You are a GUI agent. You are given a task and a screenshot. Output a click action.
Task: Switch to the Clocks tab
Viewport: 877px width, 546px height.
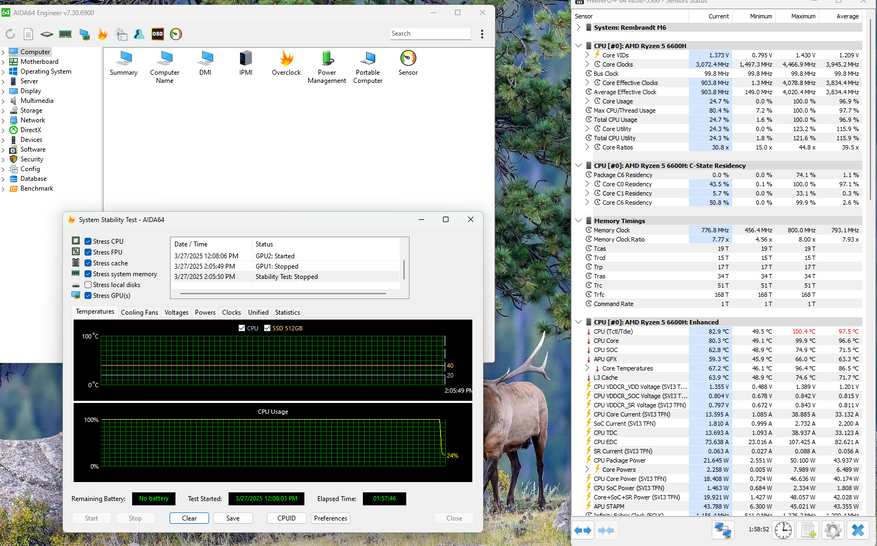(x=232, y=312)
